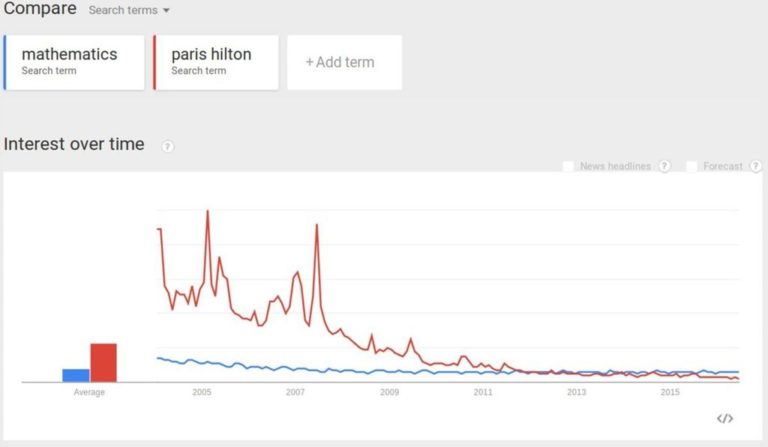The height and width of the screenshot is (447, 768).
Task: Click the red paris hilton average bar
Action: click(103, 362)
